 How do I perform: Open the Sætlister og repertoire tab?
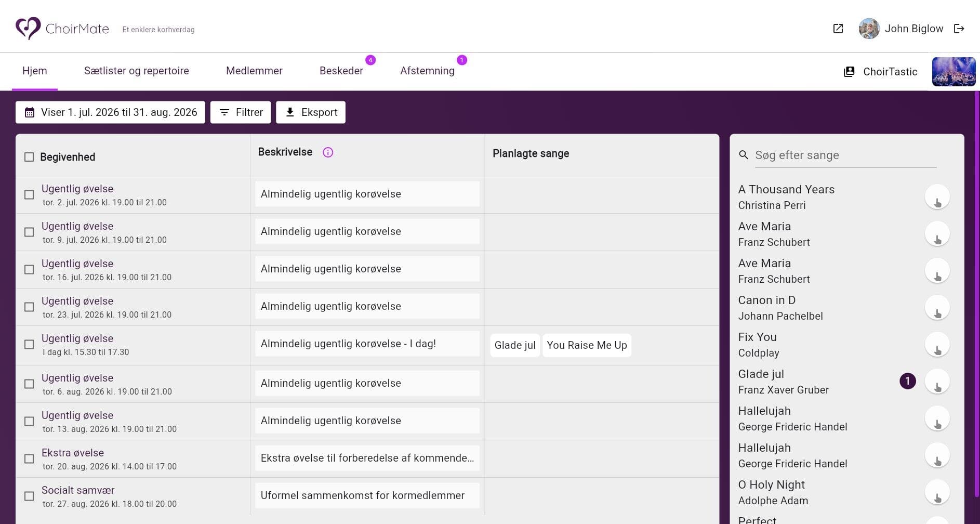pos(137,71)
